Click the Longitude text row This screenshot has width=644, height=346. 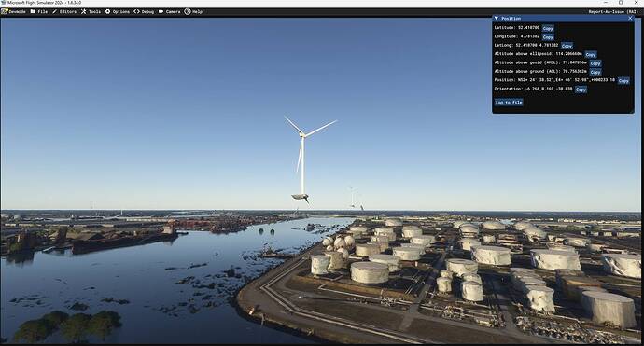(517, 36)
